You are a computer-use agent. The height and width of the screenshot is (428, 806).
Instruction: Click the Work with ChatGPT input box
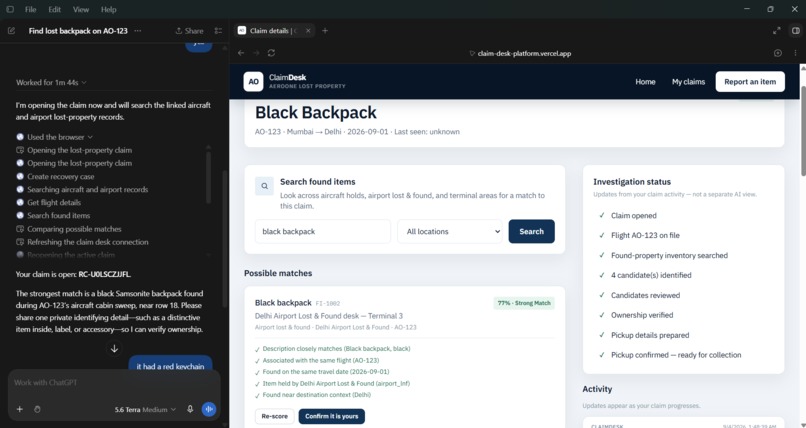click(x=114, y=383)
